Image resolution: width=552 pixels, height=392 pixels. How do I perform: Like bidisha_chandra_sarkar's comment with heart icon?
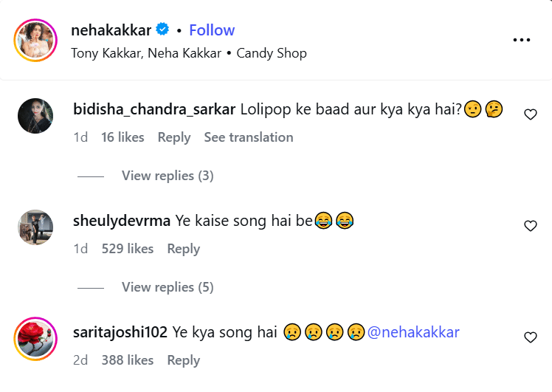click(x=530, y=114)
